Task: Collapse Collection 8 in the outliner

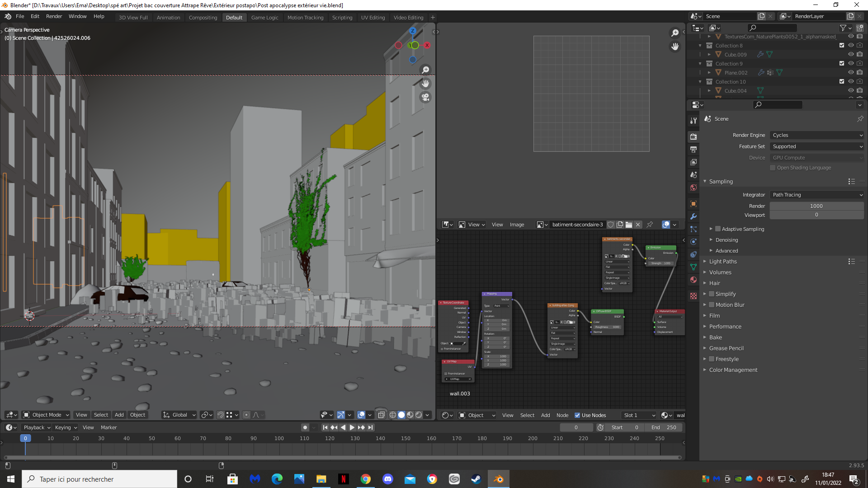Action: coord(700,46)
